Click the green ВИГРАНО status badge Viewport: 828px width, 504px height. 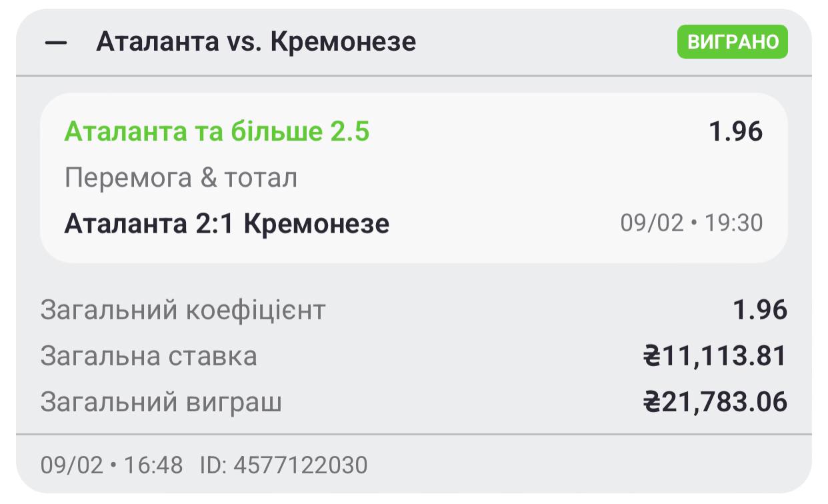[x=733, y=42]
